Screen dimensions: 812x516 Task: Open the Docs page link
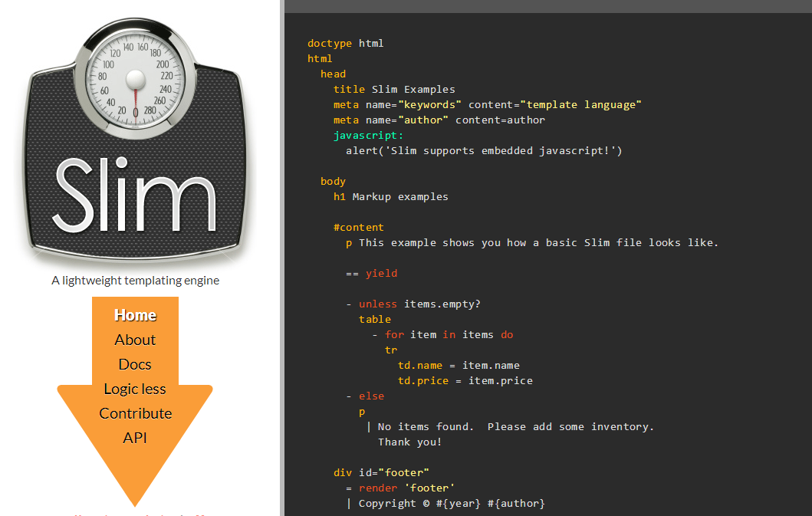pos(135,364)
